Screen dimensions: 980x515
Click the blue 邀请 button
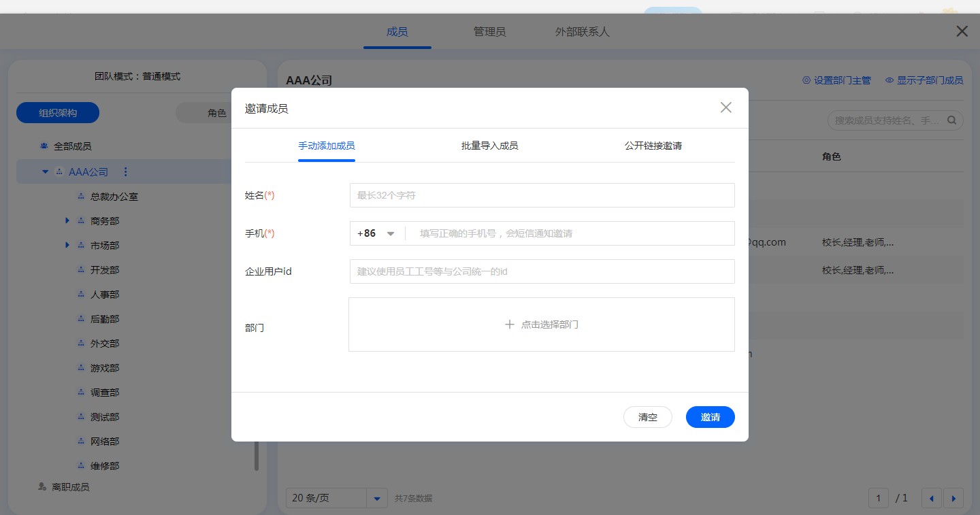pyautogui.click(x=710, y=417)
